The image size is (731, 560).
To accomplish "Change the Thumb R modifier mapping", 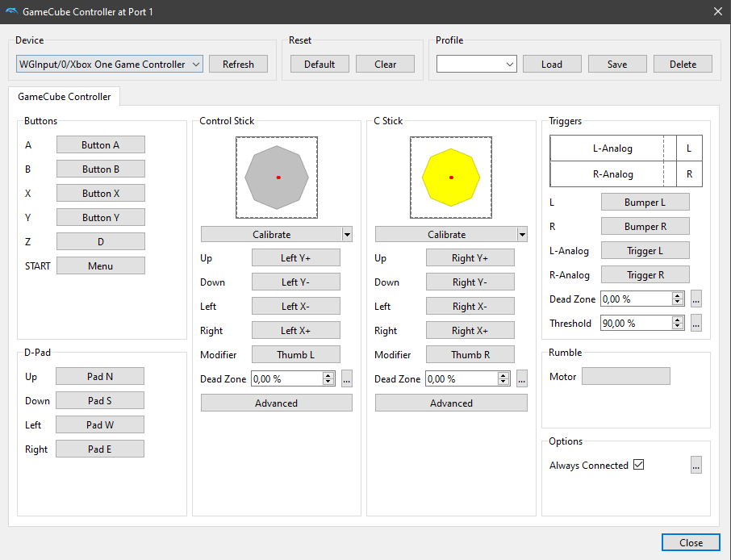I will click(470, 355).
